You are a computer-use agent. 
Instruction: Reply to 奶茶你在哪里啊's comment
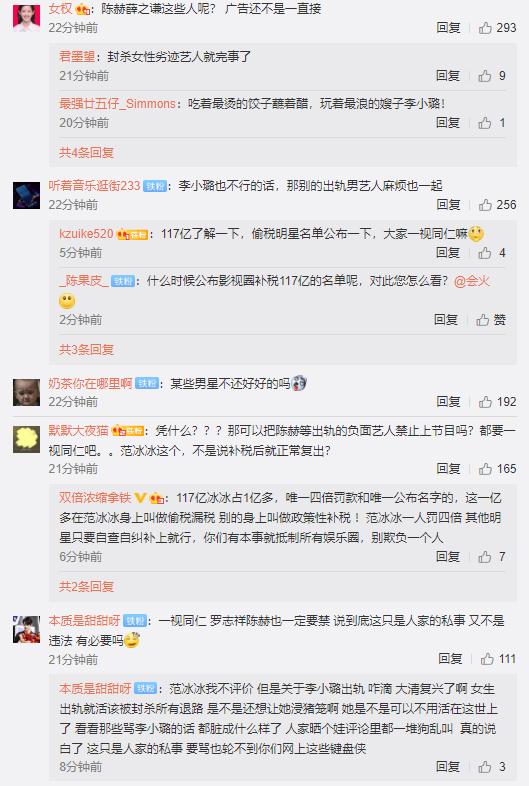pyautogui.click(x=448, y=402)
